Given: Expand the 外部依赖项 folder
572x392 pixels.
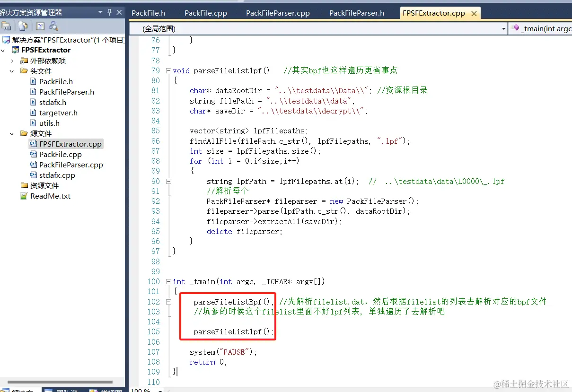Looking at the screenshot, I should click(x=12, y=61).
